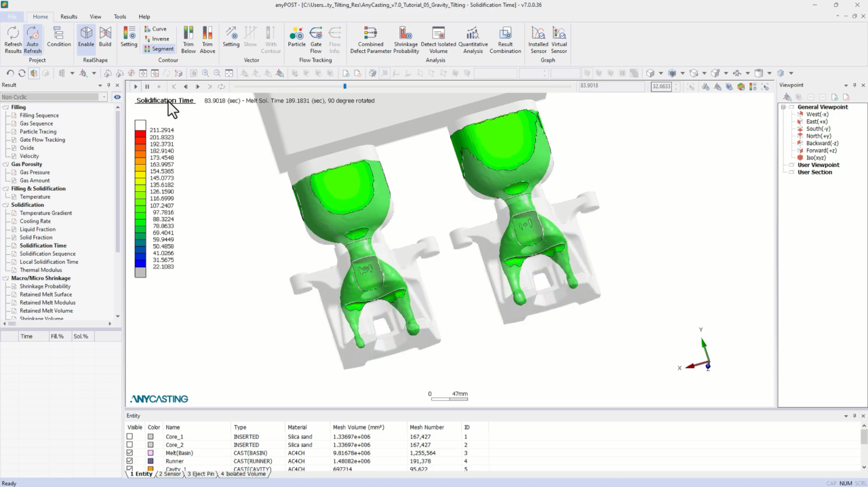
Task: Click the play button on timeline
Action: 136,87
